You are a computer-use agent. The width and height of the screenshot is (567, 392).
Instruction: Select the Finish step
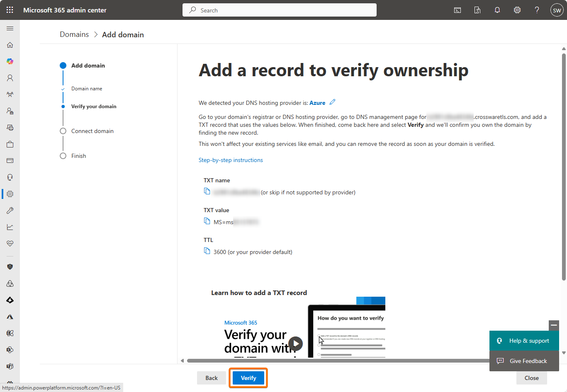point(78,156)
